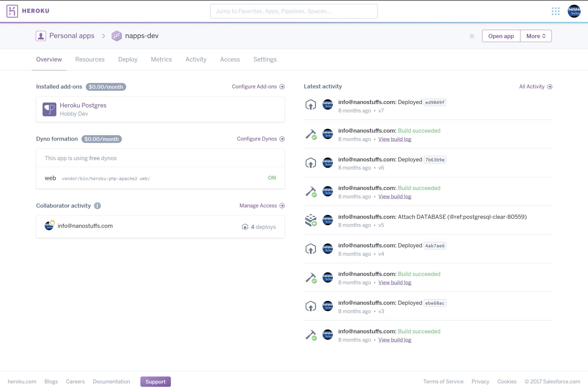Screen dimensions: 588x392
Task: Focus the Jump to Favorites search field
Action: click(x=294, y=11)
